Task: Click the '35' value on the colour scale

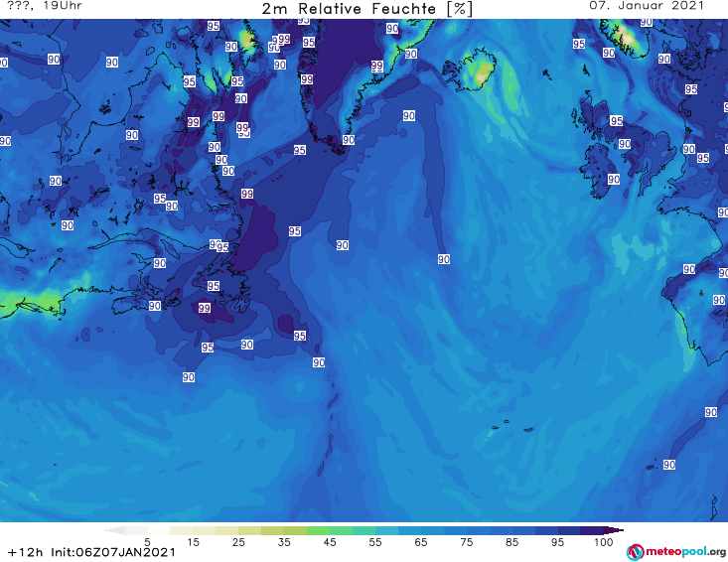Action: (x=284, y=542)
